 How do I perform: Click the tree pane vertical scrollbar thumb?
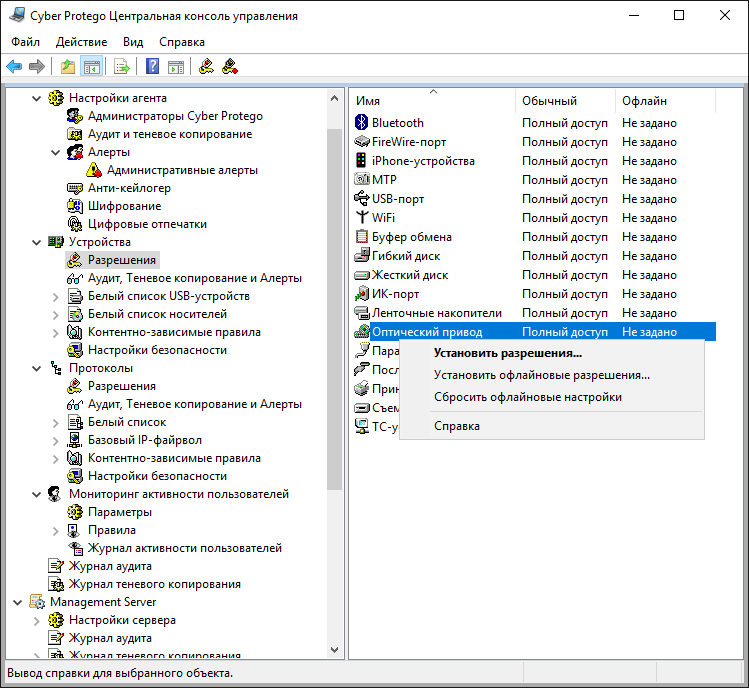[334, 309]
